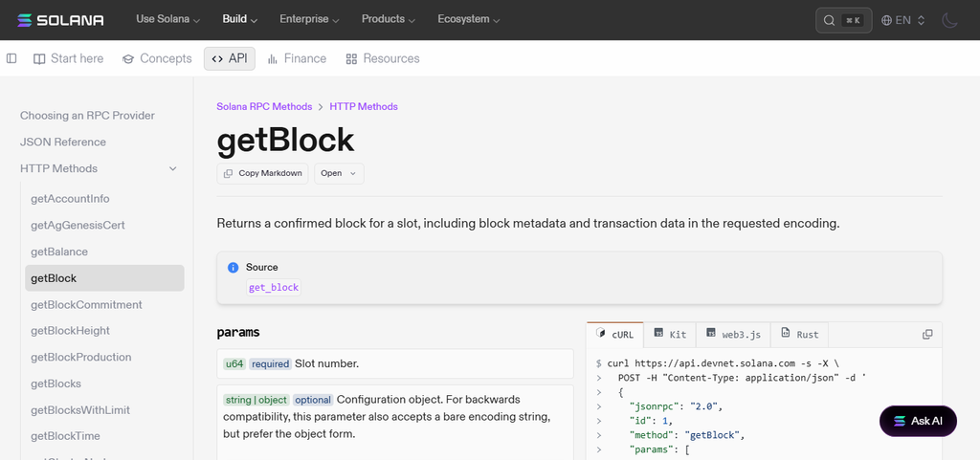Click the search magnifier icon
The image size is (980, 460).
829,20
